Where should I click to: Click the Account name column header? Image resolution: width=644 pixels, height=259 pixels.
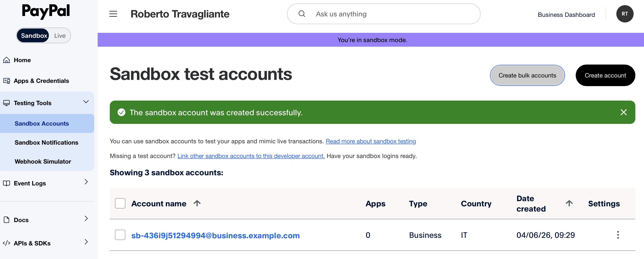tap(159, 204)
